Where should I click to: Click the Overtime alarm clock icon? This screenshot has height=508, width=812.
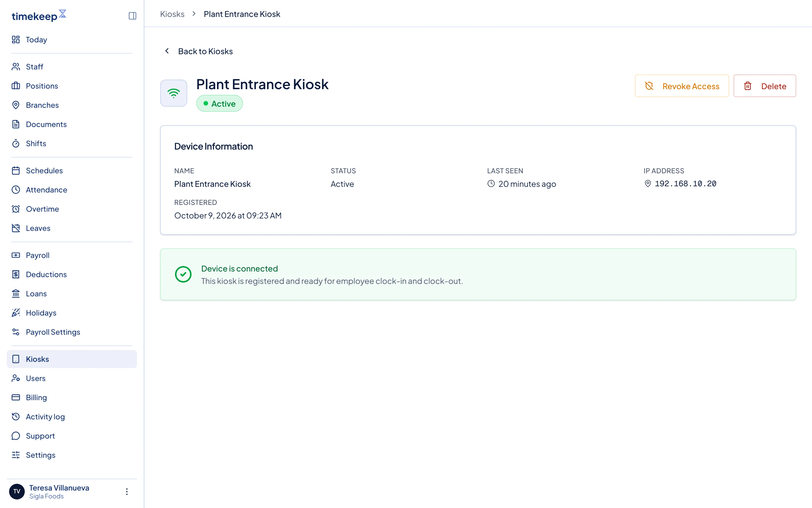point(16,209)
